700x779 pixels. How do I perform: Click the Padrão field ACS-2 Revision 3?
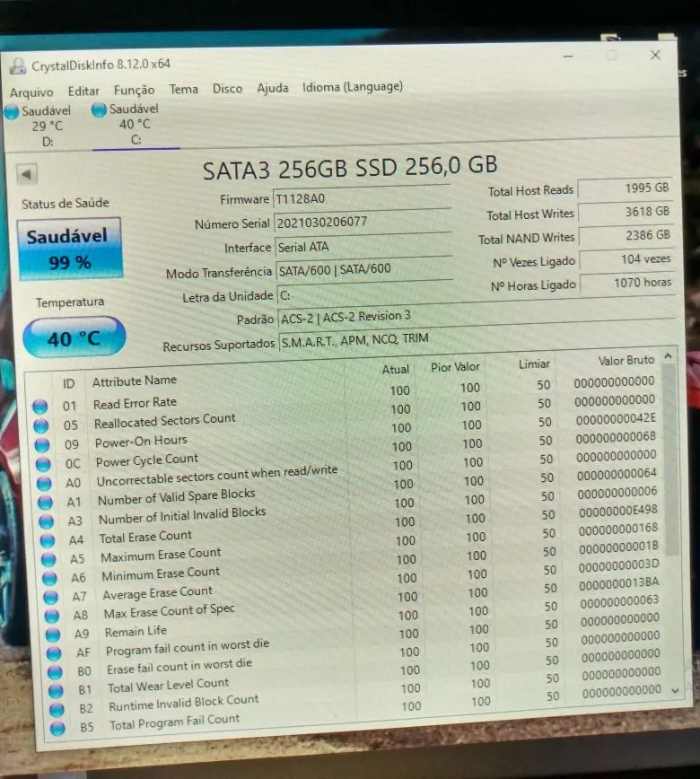pyautogui.click(x=477, y=314)
